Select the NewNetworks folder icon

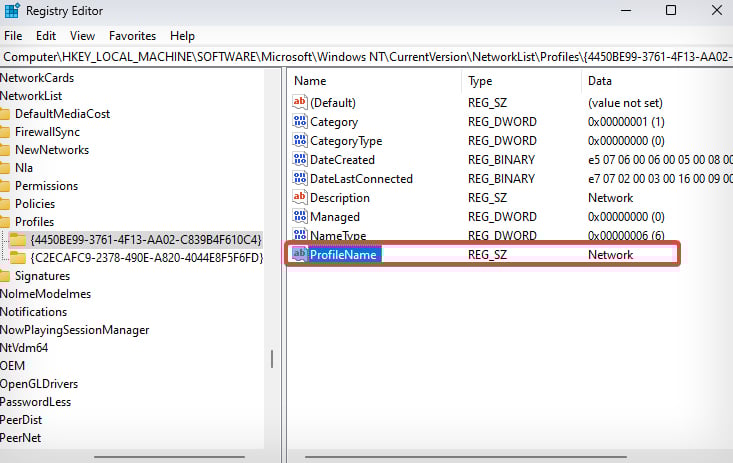(x=5, y=150)
